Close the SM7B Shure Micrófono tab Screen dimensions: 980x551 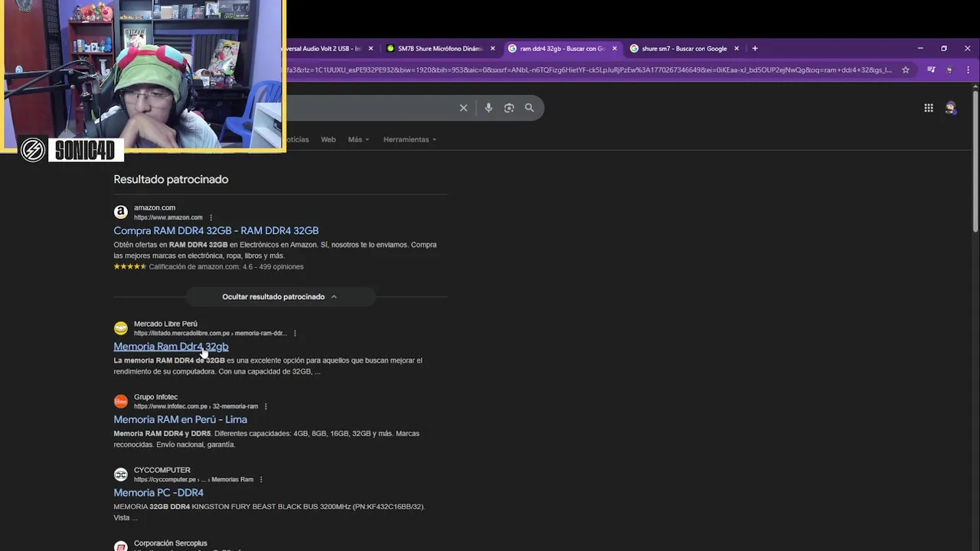[x=493, y=48]
